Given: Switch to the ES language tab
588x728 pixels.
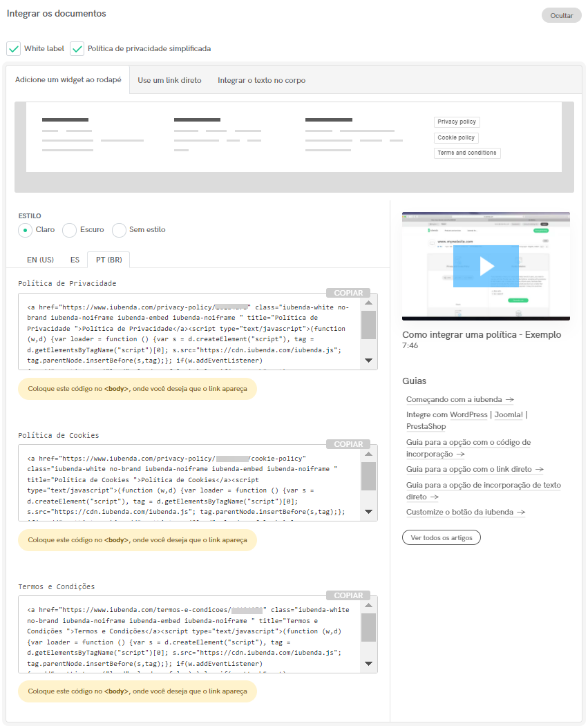Looking at the screenshot, I should pyautogui.click(x=75, y=260).
